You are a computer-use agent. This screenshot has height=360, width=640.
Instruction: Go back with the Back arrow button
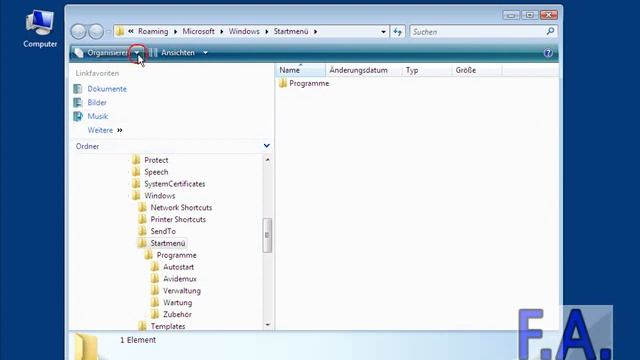point(78,31)
